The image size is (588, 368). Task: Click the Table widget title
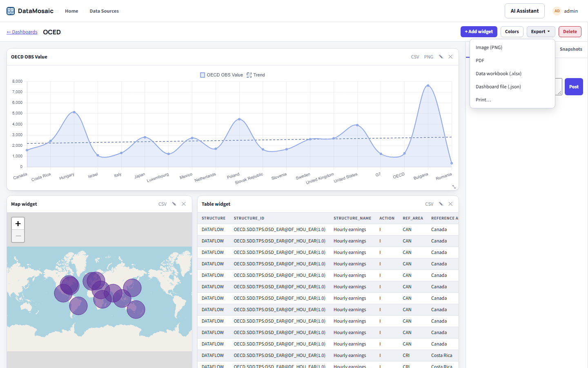coord(216,204)
